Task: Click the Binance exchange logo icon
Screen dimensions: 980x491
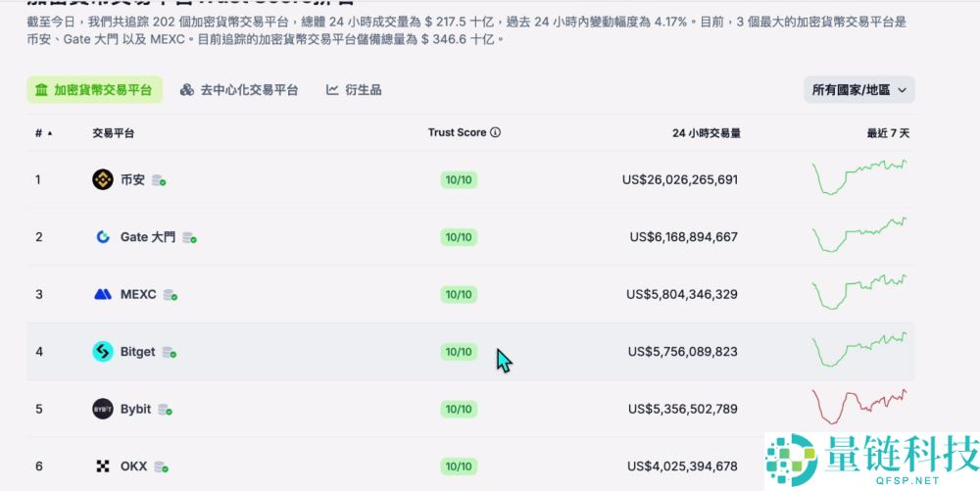Action: pos(103,179)
